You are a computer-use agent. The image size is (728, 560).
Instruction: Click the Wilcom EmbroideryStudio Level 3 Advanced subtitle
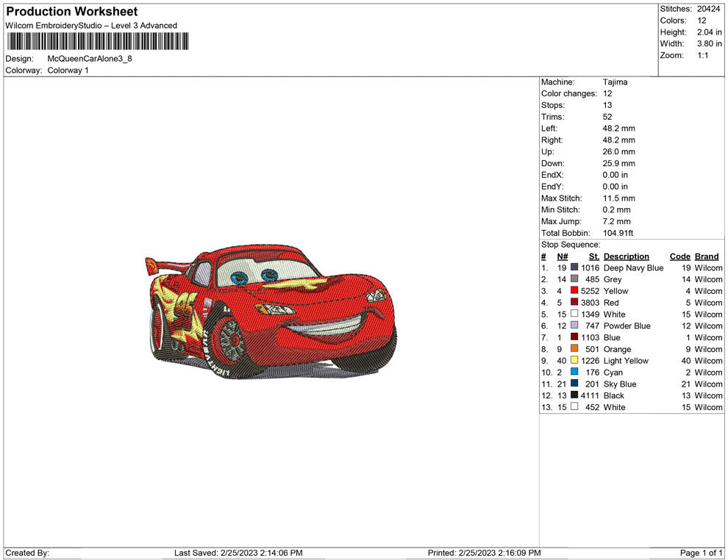pos(91,26)
